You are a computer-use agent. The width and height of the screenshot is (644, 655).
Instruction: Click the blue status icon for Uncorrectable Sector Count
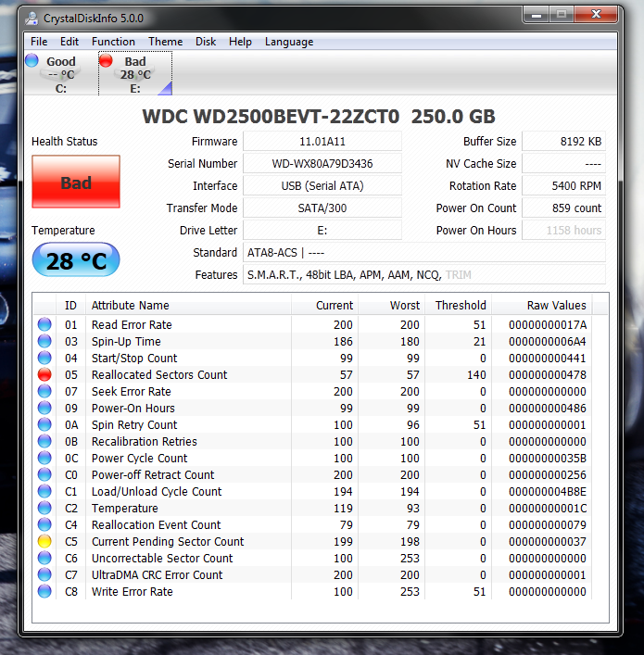click(x=44, y=558)
